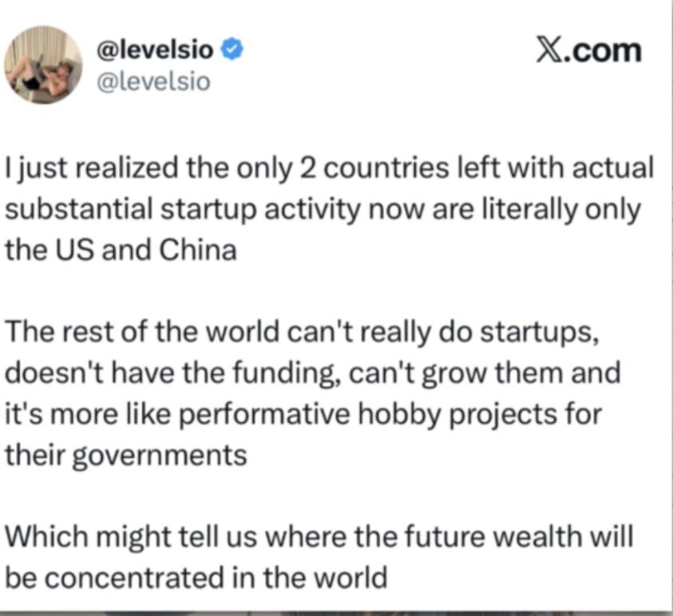The height and width of the screenshot is (616, 673).
Task: Select the gray @levelsio handle
Action: coord(153,81)
